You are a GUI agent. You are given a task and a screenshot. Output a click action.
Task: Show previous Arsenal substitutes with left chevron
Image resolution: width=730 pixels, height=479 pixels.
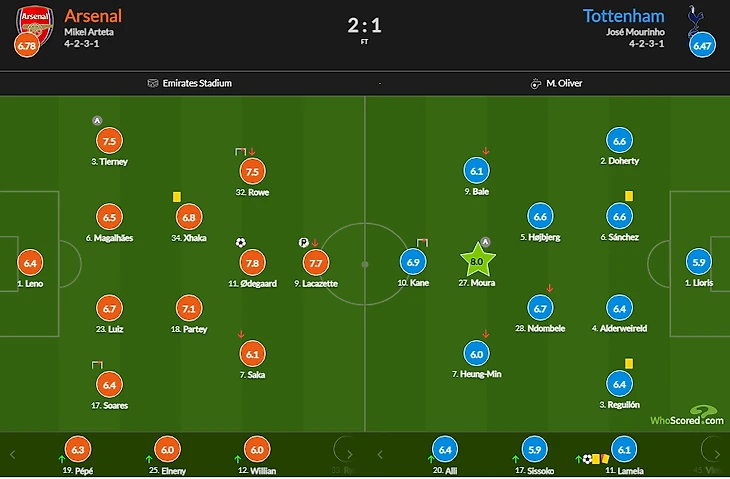[x=13, y=454]
